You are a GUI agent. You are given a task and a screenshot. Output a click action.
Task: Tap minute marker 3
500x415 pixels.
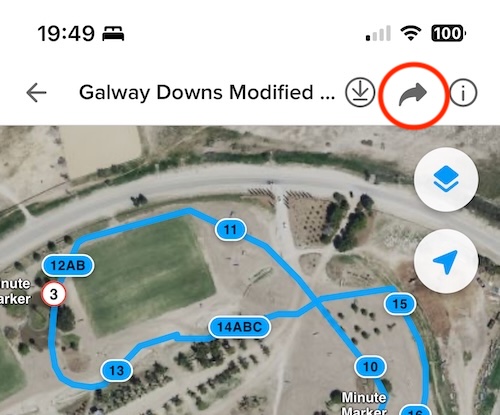(54, 294)
